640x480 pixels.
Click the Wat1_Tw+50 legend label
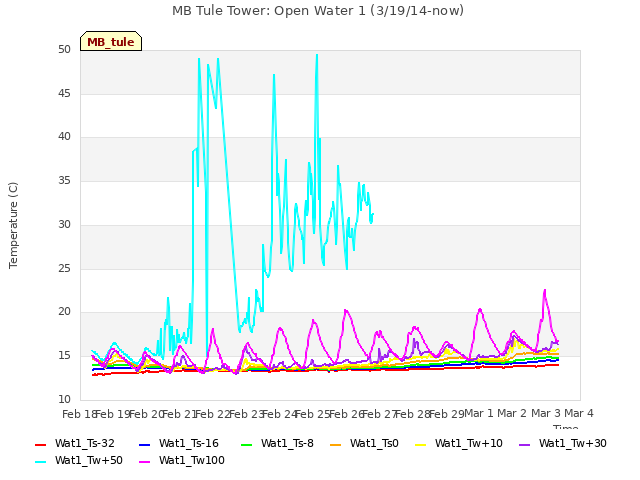[89, 461]
